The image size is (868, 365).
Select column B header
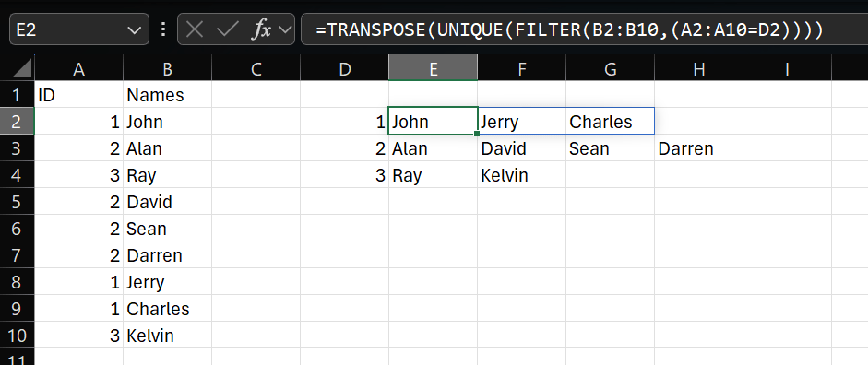[x=167, y=68]
